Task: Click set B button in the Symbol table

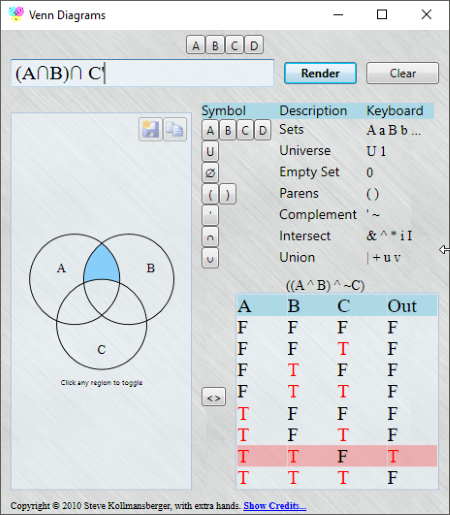Action: (228, 130)
